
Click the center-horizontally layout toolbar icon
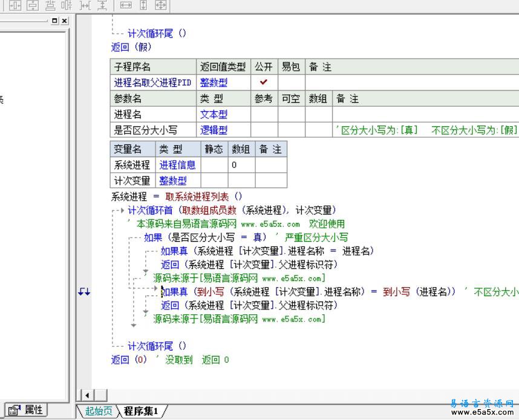32,5
